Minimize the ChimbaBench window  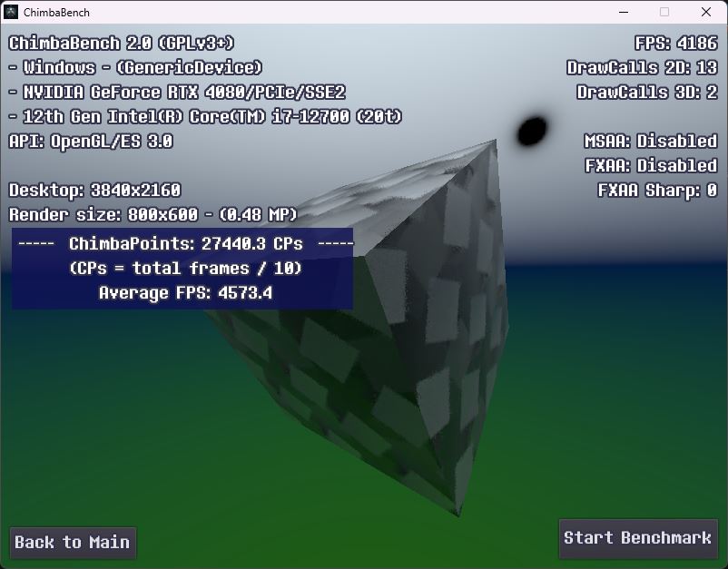[624, 12]
